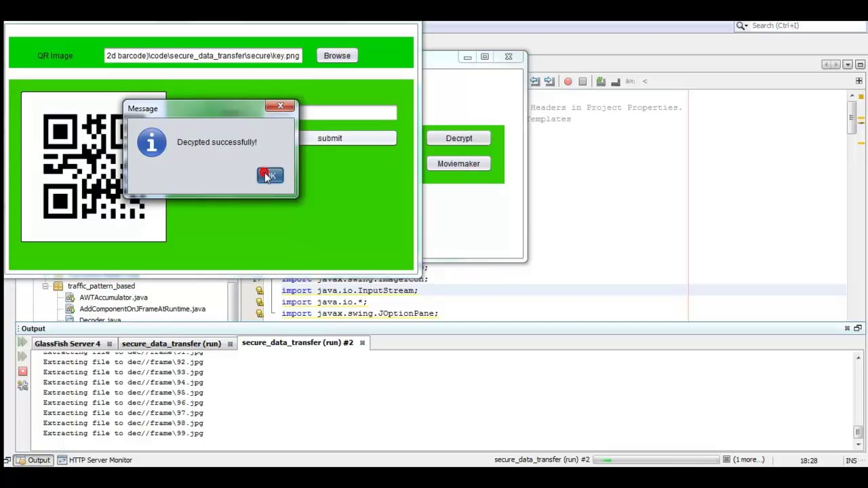This screenshot has width=868, height=488.
Task: Click the editor vertical scrollbar thumb
Action: pos(851,119)
